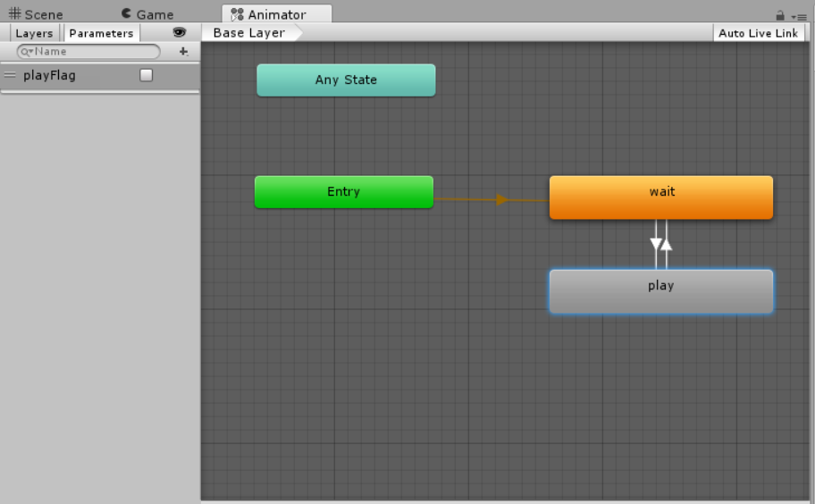Open the Animator panel options menu icon
This screenshot has width=815, height=504.
(x=801, y=16)
